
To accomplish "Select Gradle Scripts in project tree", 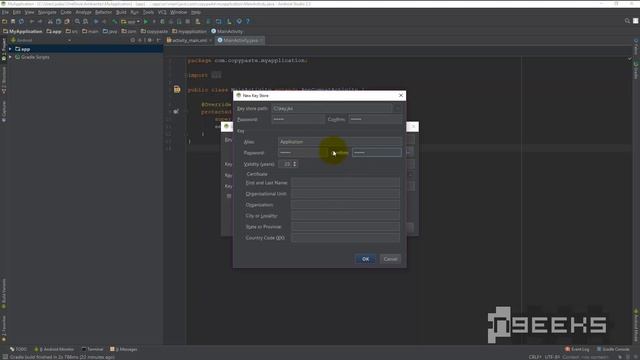I will tap(35, 57).
